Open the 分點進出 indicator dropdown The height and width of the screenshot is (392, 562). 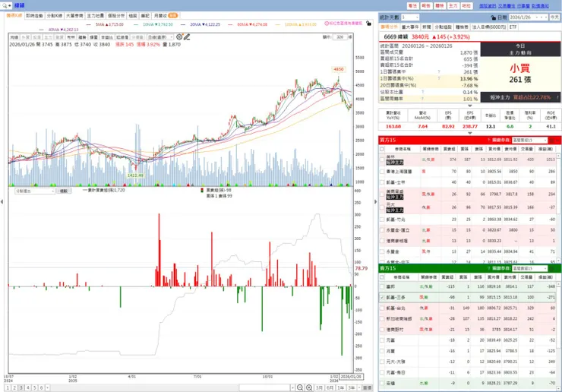point(34,191)
